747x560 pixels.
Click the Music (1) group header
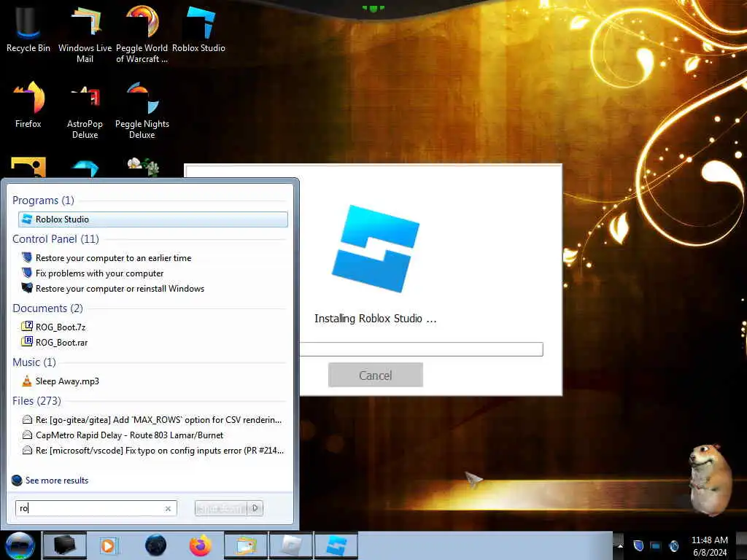(x=34, y=362)
